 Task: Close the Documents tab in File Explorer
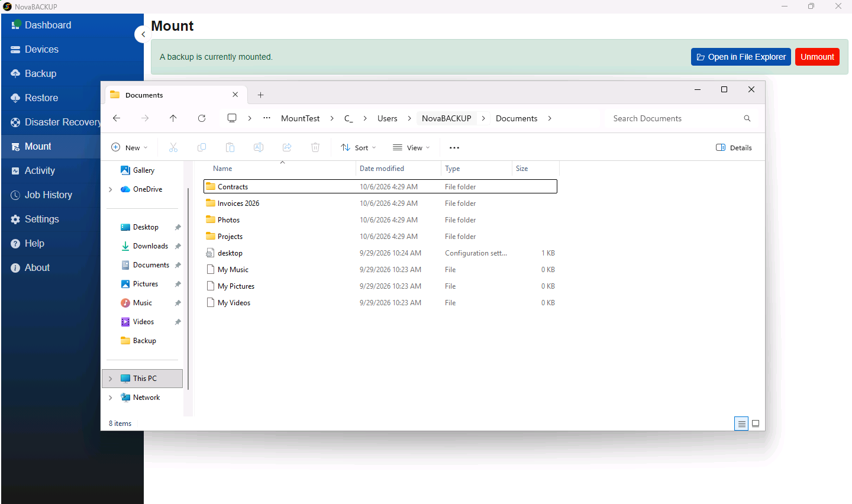coord(235,95)
